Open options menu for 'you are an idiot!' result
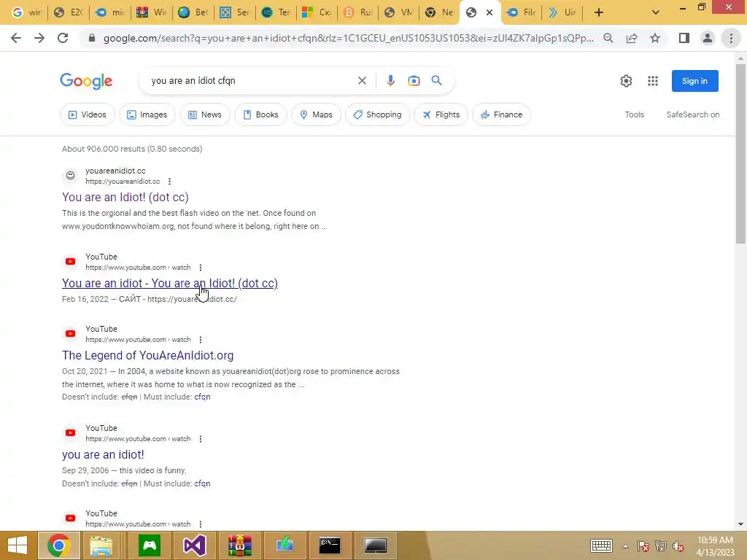Screen dimensions: 747x560 201,439
